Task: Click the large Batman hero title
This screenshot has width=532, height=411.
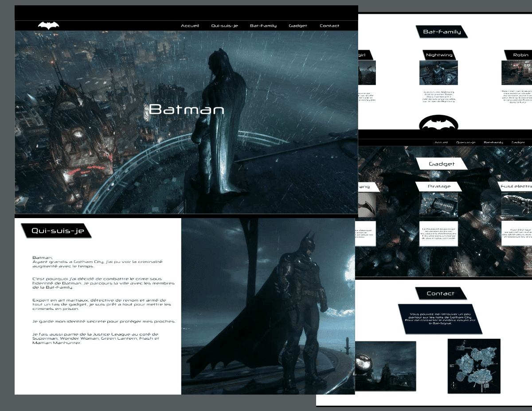Action: 187,110
